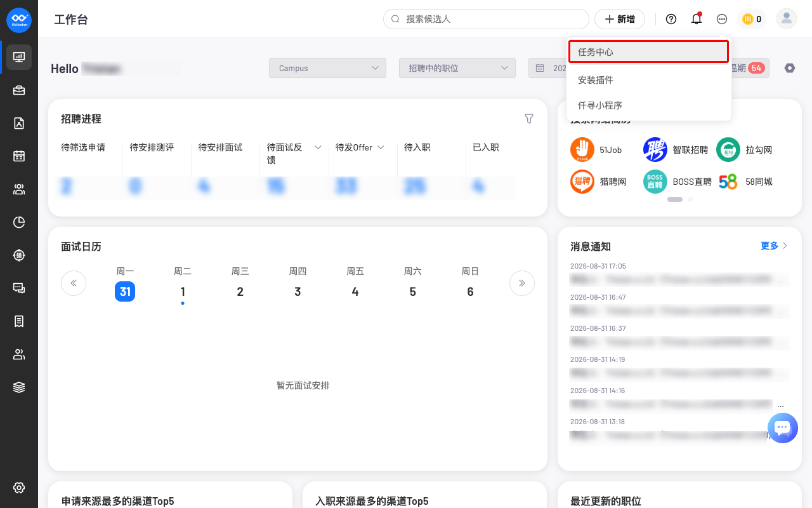Open the notifications bell icon
The image size is (812, 508).
(697, 19)
